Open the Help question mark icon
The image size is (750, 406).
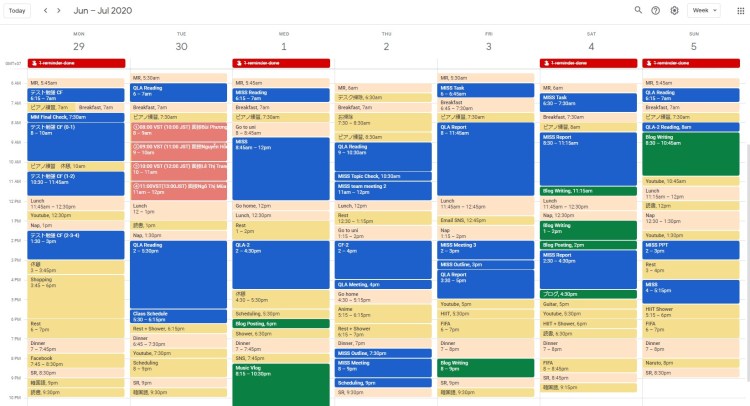(656, 10)
